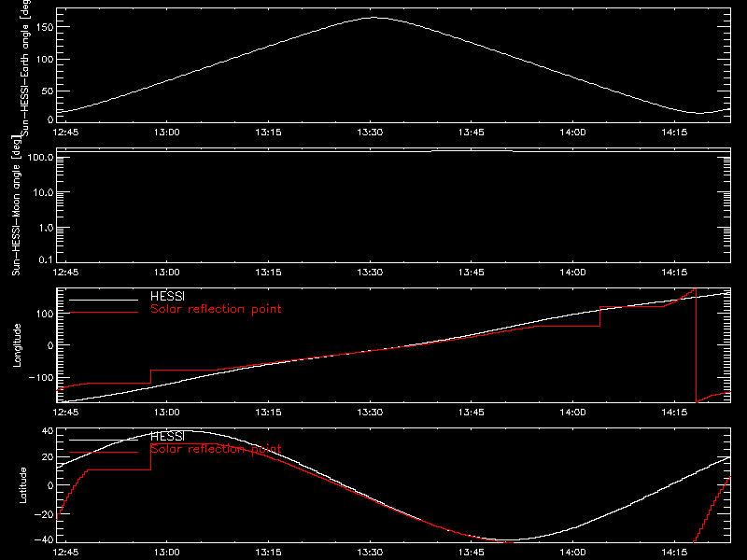This screenshot has width=747, height=560.
Task: Click 13:30 time label under Earth angle plot
Action: 370,132
